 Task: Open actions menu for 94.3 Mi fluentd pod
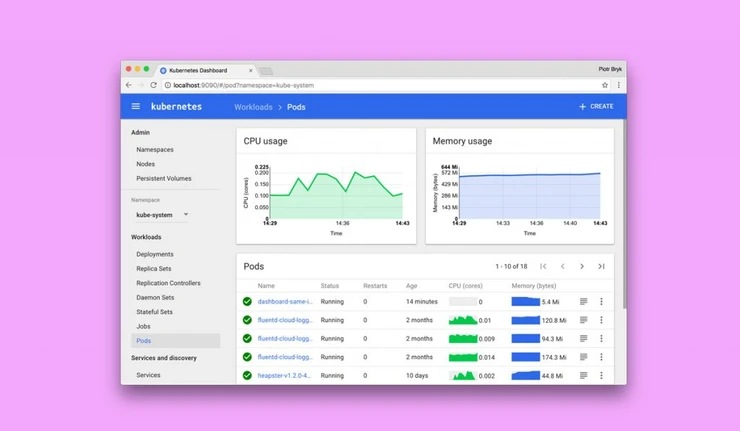point(601,338)
